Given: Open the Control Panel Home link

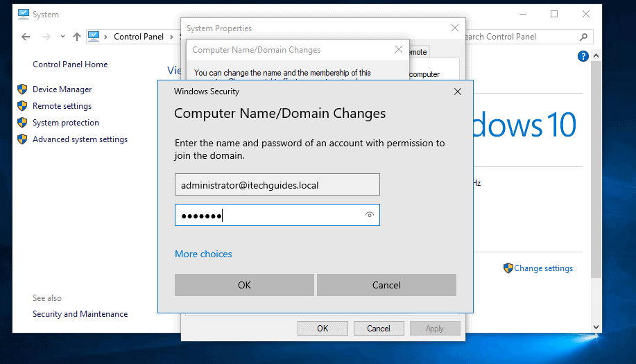Looking at the screenshot, I should pyautogui.click(x=70, y=64).
